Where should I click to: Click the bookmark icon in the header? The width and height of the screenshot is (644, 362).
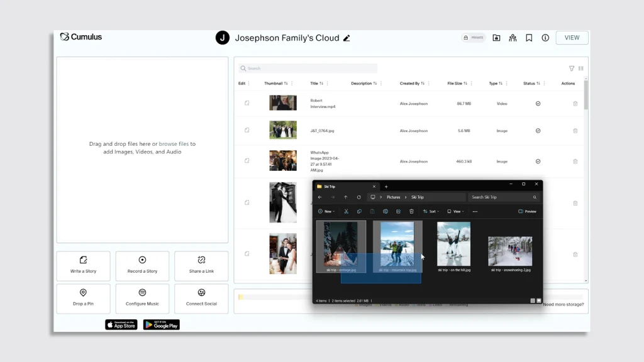point(529,38)
